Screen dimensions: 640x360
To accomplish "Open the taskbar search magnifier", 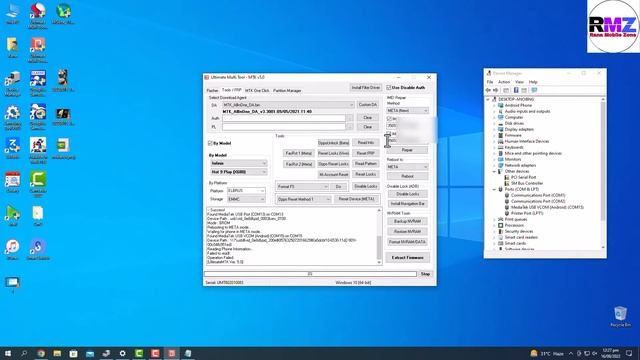I will 24,353.
